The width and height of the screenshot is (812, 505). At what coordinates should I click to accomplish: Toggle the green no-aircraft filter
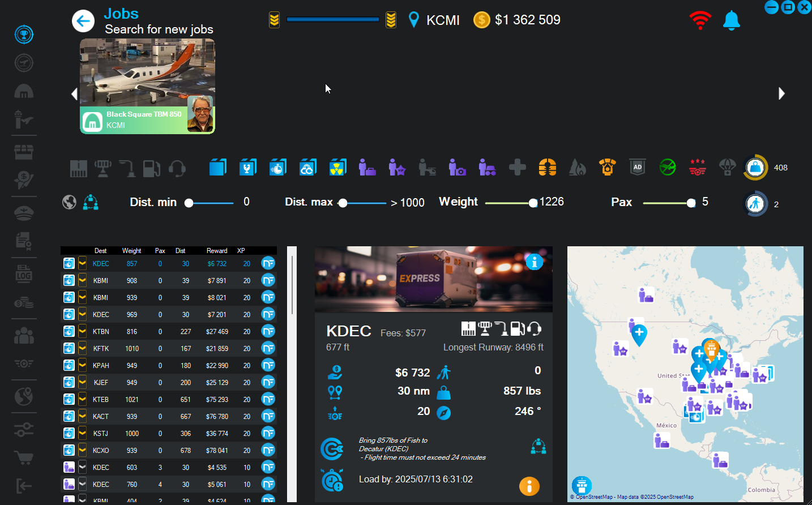pyautogui.click(x=668, y=168)
